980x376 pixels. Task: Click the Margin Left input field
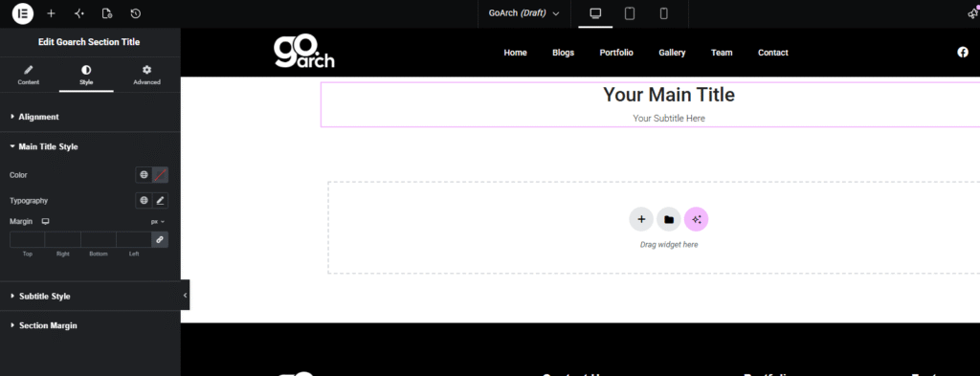click(x=134, y=239)
